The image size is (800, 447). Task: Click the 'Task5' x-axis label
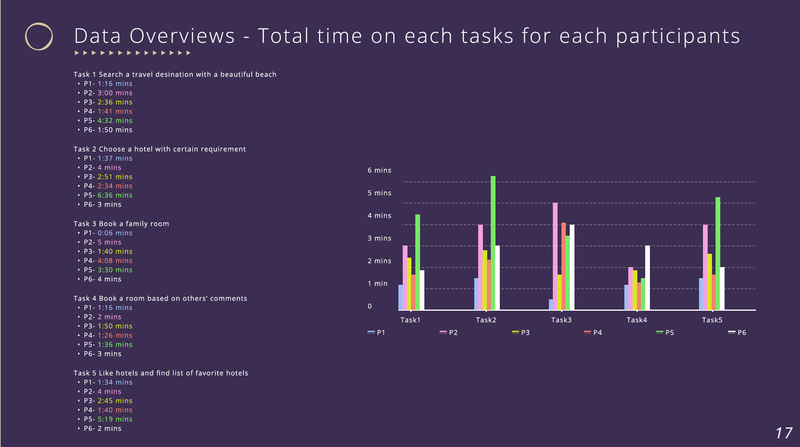[712, 320]
